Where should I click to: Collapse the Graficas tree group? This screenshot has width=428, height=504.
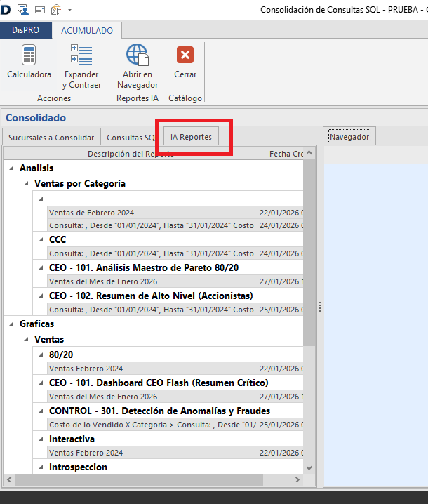point(11,324)
